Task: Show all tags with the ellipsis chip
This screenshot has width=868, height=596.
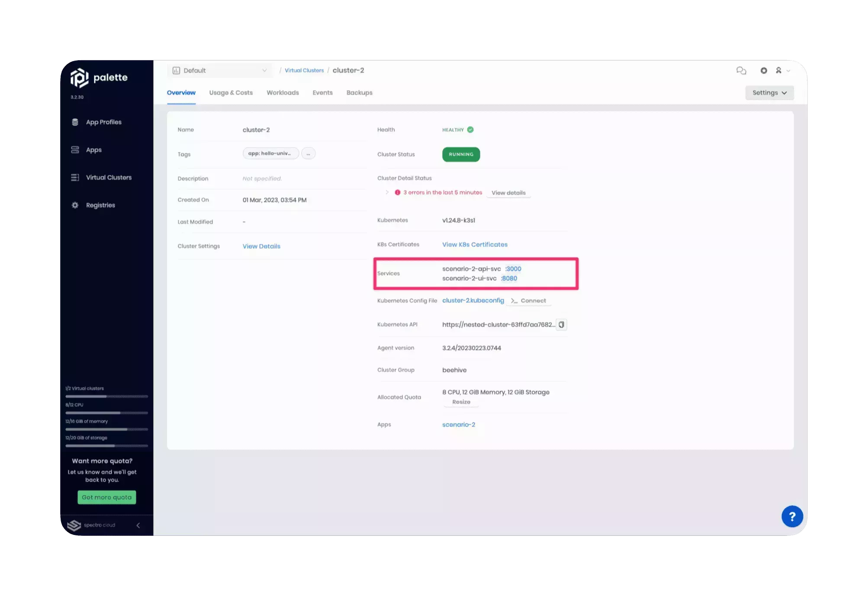Action: coord(308,153)
